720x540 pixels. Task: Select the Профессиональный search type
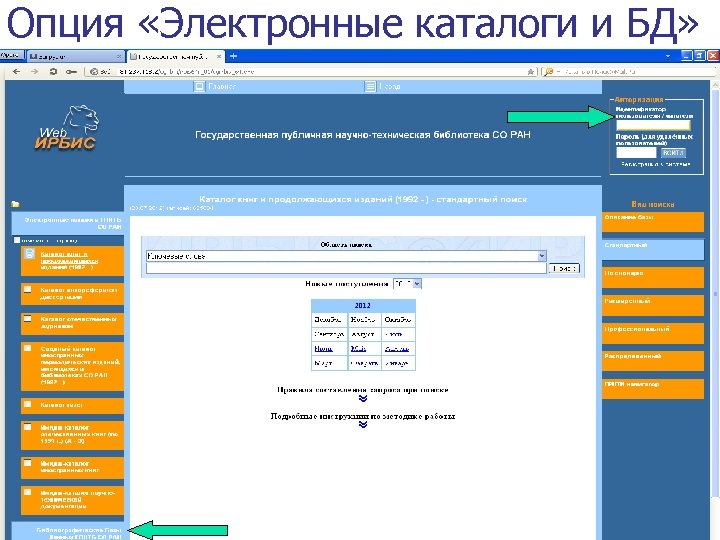pyautogui.click(x=653, y=333)
